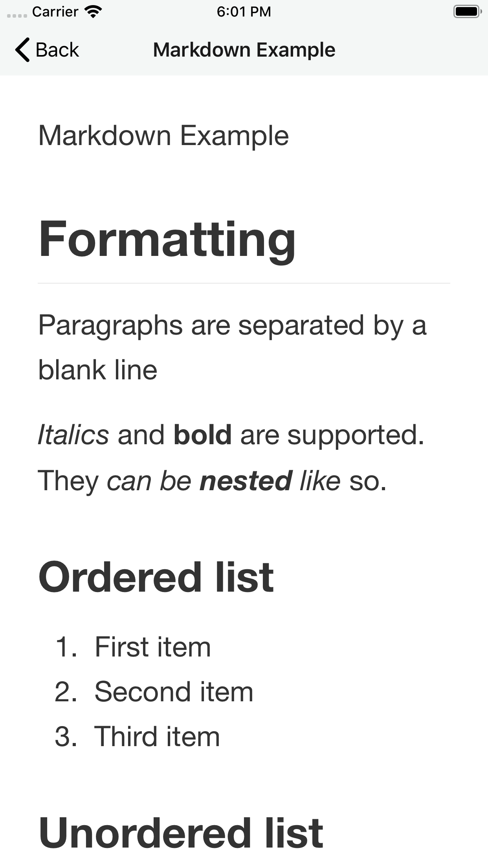Tap the bold word 'bold' in the paragraph
This screenshot has height=868, width=488.
[203, 434]
